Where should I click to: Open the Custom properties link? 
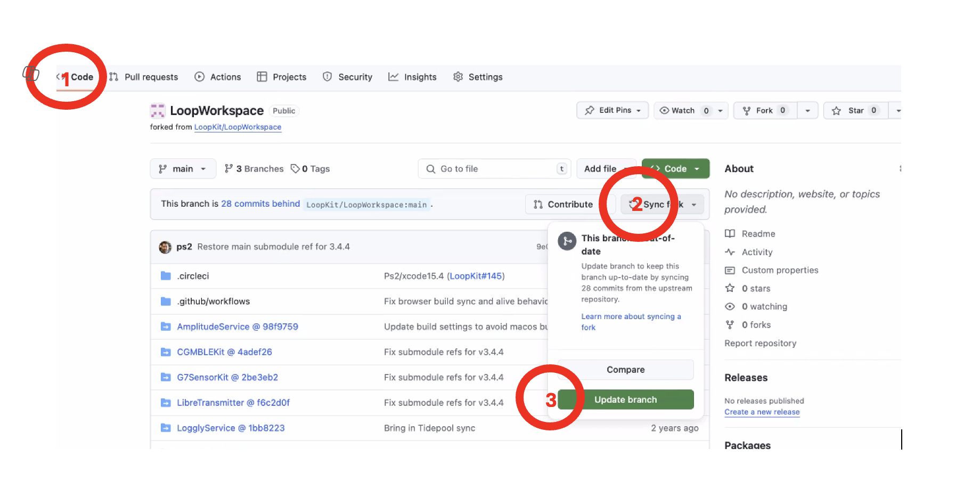click(772, 270)
